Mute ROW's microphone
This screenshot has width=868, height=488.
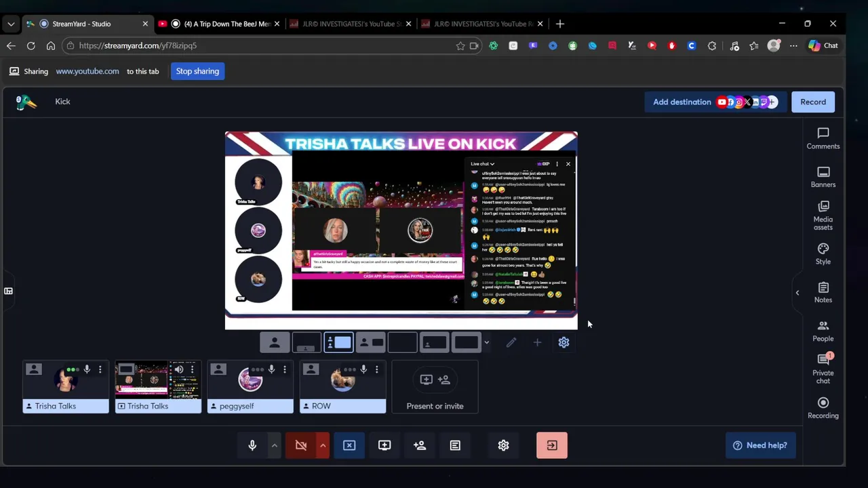click(x=363, y=369)
